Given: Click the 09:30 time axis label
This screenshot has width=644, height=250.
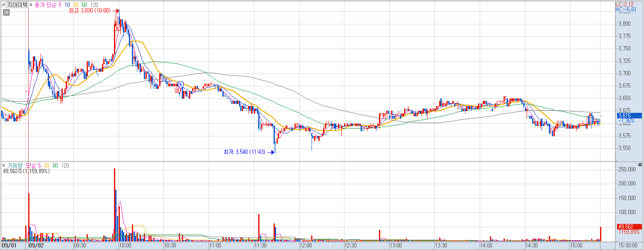Looking at the screenshot, I should click(80, 246).
